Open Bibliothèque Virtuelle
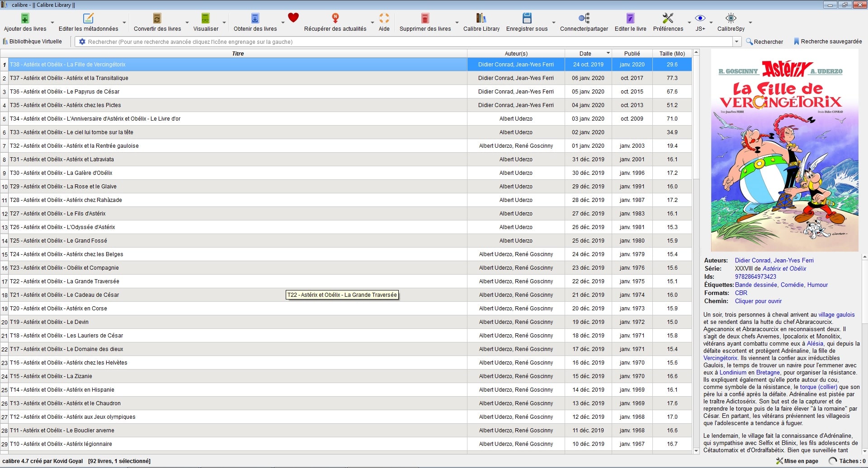Image resolution: width=868 pixels, height=468 pixels. tap(32, 42)
